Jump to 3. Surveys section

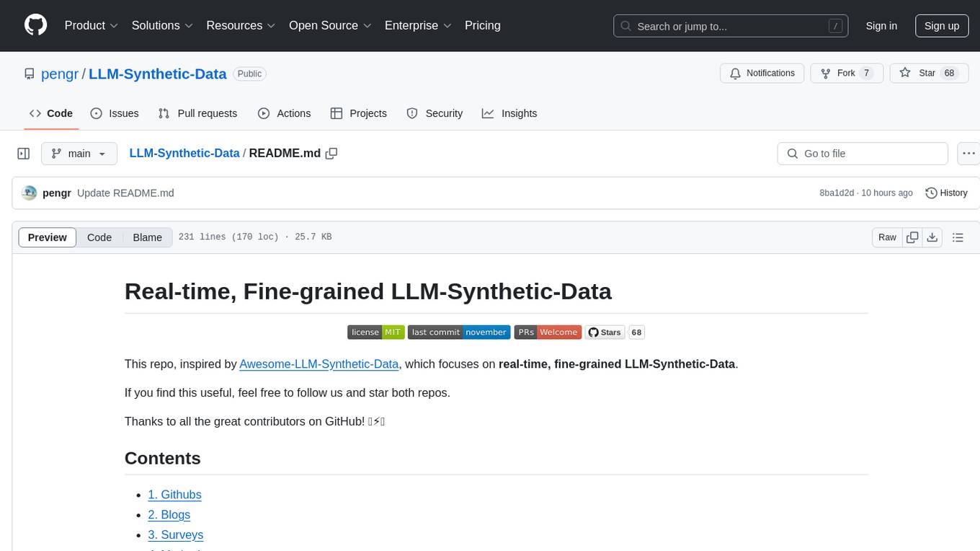point(176,534)
